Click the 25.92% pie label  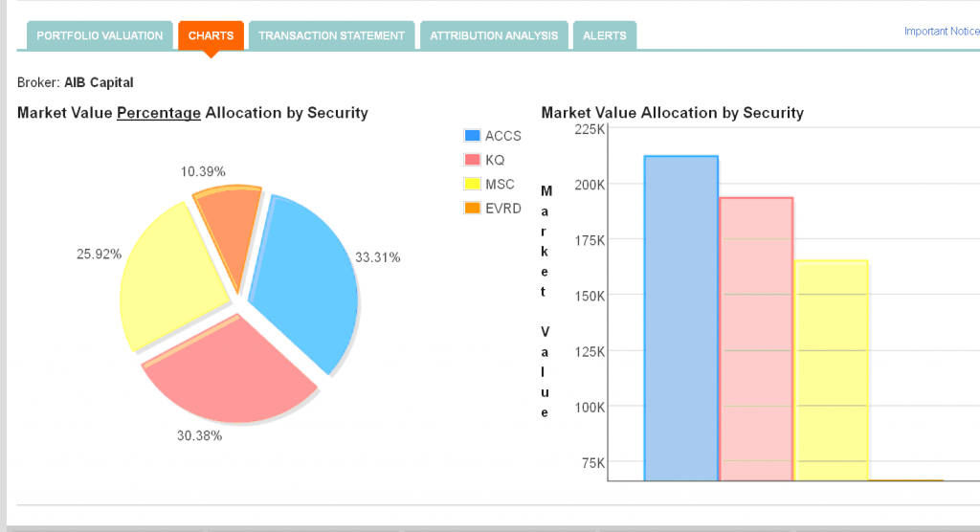point(99,254)
